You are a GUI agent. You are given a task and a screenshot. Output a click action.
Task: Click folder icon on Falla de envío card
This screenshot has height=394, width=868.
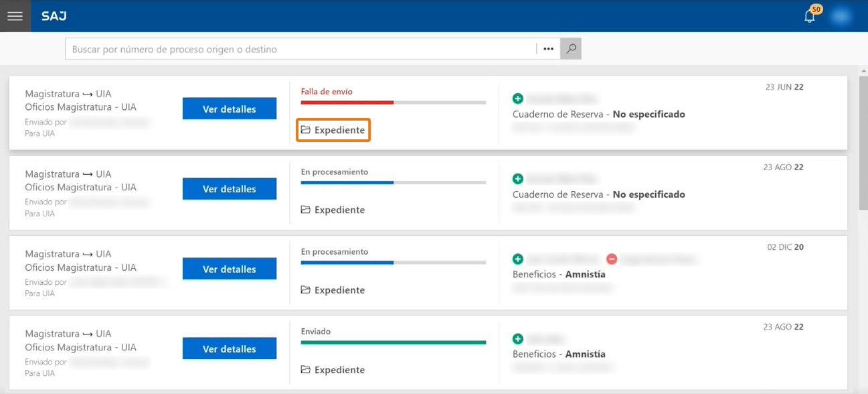306,130
